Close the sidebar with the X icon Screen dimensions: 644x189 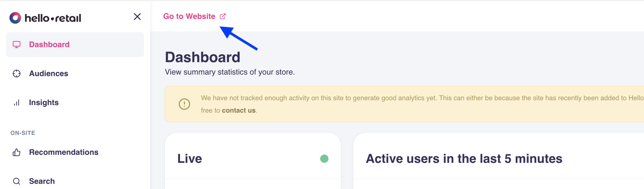tap(137, 17)
